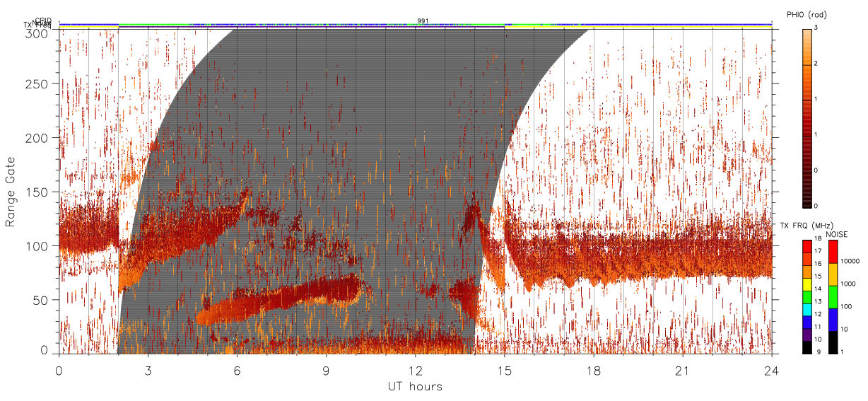Pick the cyan swatch in TX FRQ legend
Image resolution: width=868 pixels, height=401 pixels.
tap(807, 309)
